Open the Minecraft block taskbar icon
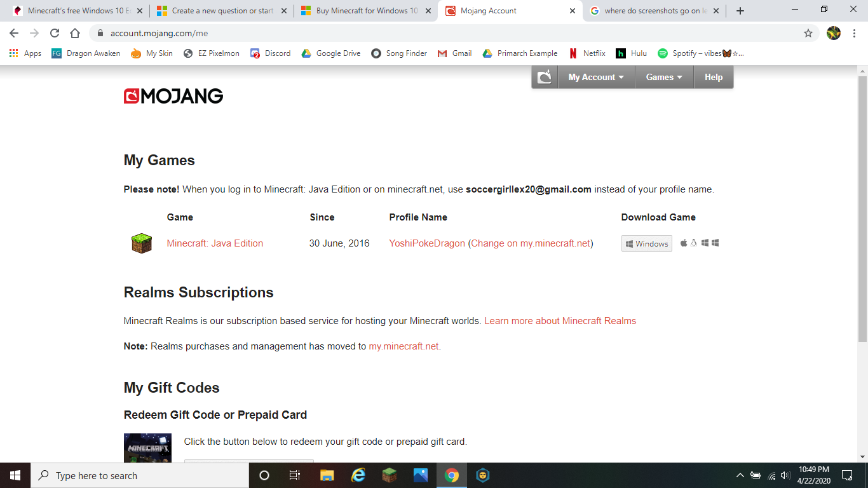Viewport: 868px width, 488px height. [389, 475]
